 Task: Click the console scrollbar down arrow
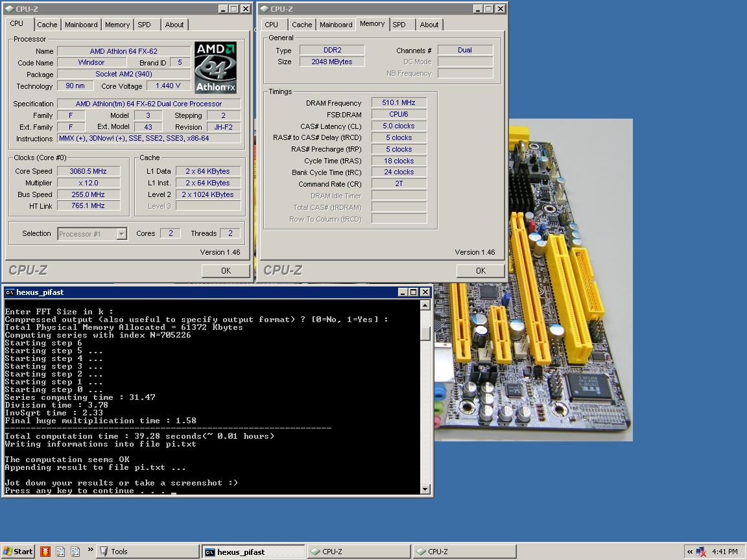click(425, 489)
